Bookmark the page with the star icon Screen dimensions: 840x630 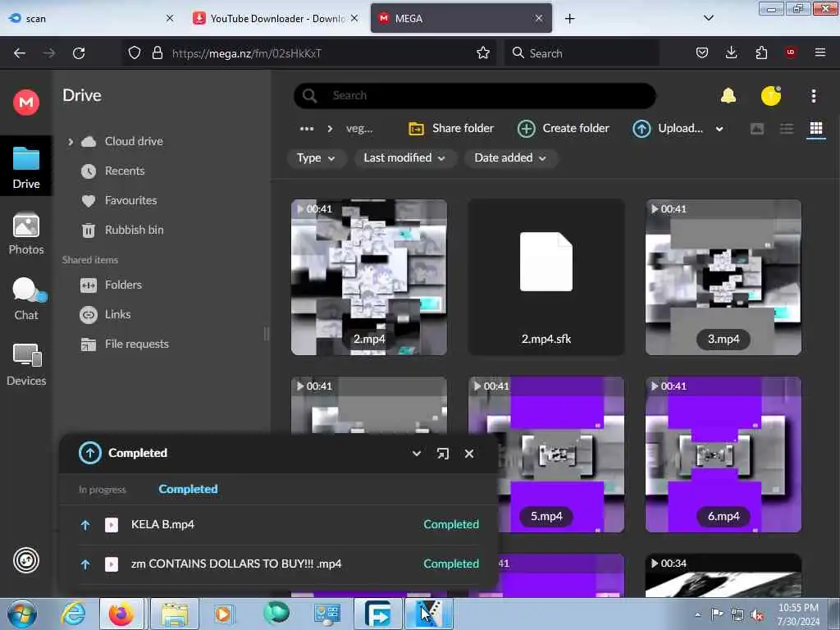(x=482, y=53)
